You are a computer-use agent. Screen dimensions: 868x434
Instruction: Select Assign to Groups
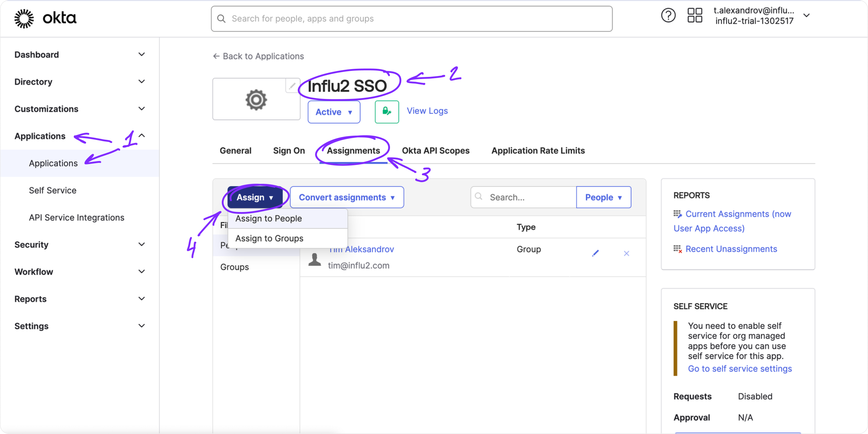[288, 238]
